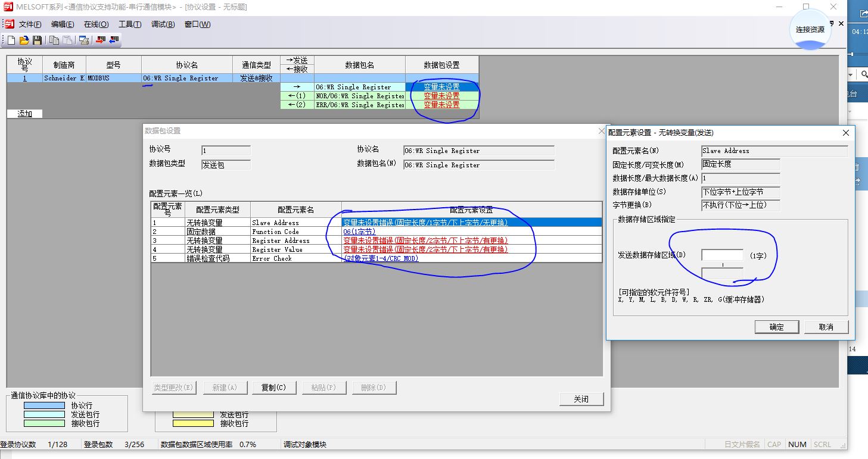Image resolution: width=868 pixels, height=459 pixels.
Task: Click the Open folder toolbar icon
Action: pyautogui.click(x=24, y=40)
